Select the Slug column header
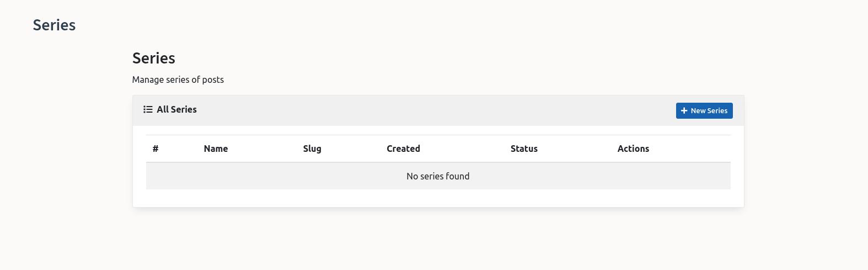Viewport: 868px width, 270px height. pos(312,149)
